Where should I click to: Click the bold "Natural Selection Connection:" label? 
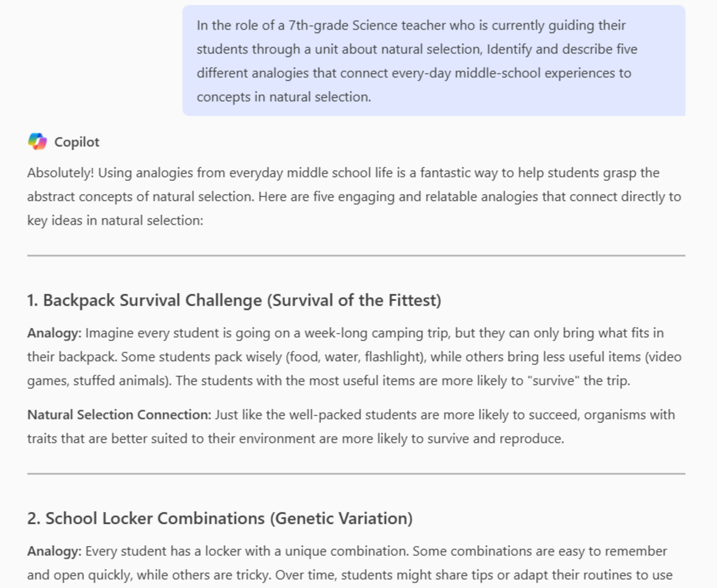tap(119, 415)
